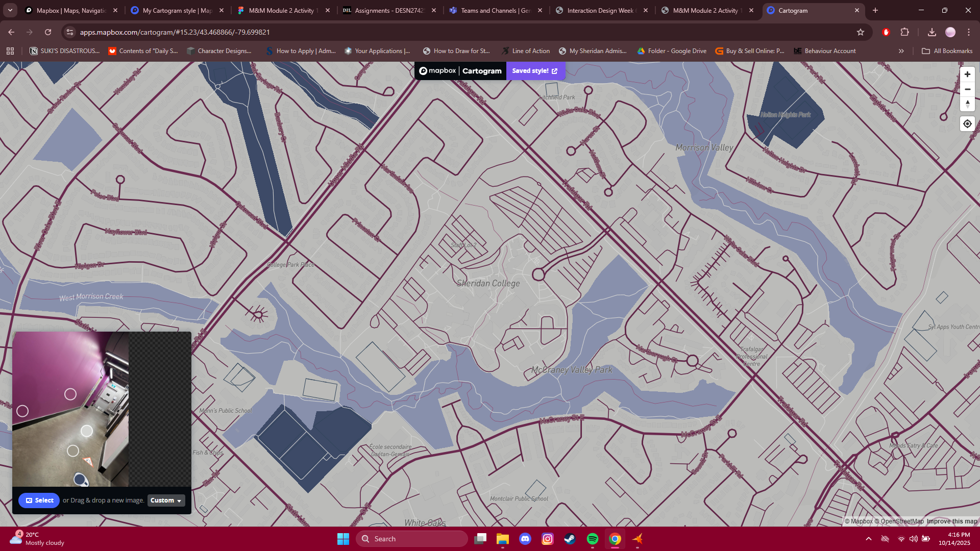
Task: Open Discord from the taskbar
Action: click(x=526, y=539)
